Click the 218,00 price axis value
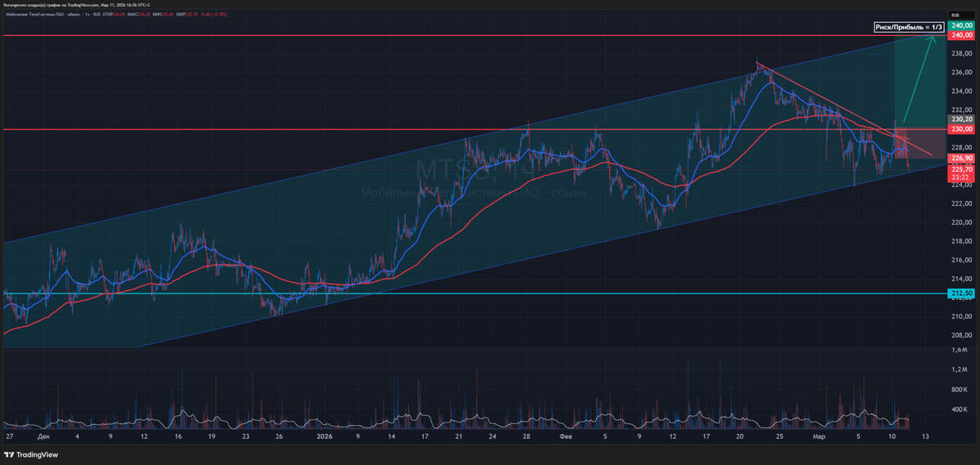Viewport: 980px width, 465px height. click(x=960, y=241)
